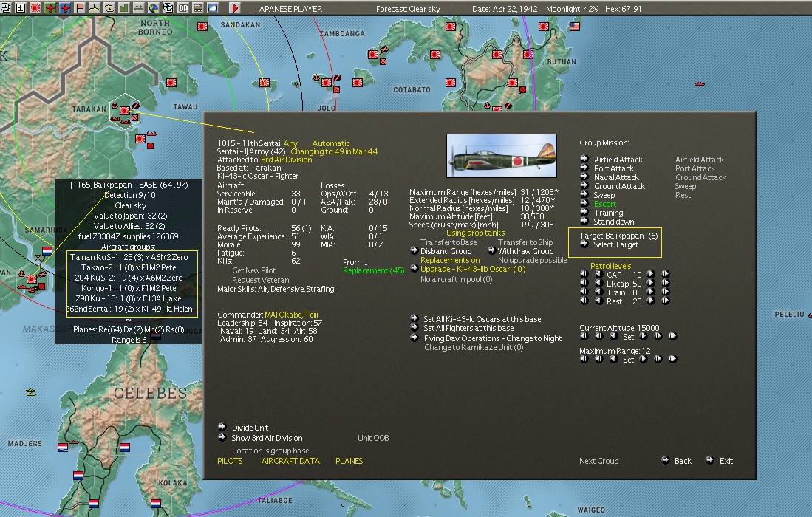Select Training mission

pyautogui.click(x=584, y=212)
